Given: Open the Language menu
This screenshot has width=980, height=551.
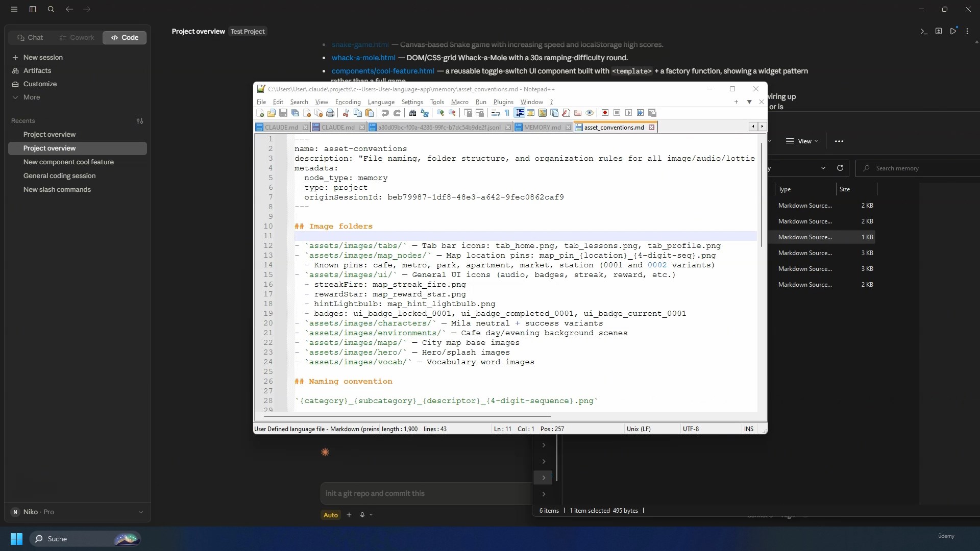Looking at the screenshot, I should click(x=381, y=102).
